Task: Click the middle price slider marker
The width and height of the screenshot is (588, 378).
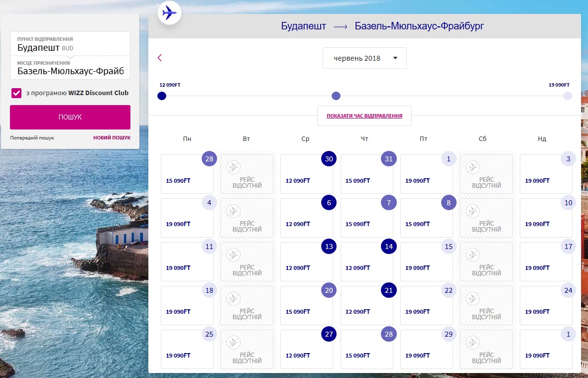Action: click(336, 96)
